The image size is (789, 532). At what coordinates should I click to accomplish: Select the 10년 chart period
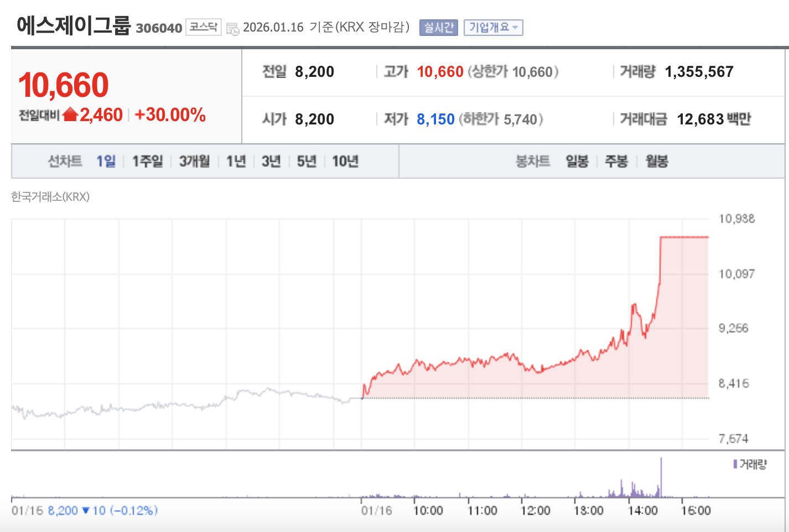(x=345, y=161)
